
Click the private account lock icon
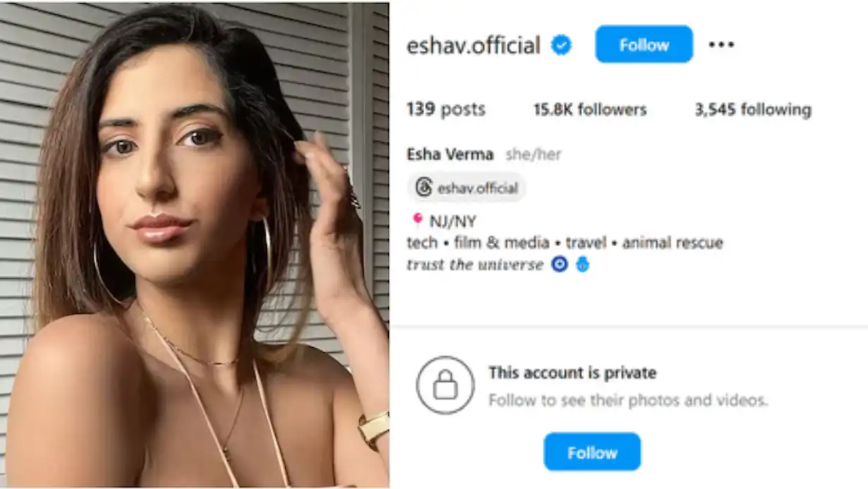pyautogui.click(x=445, y=385)
